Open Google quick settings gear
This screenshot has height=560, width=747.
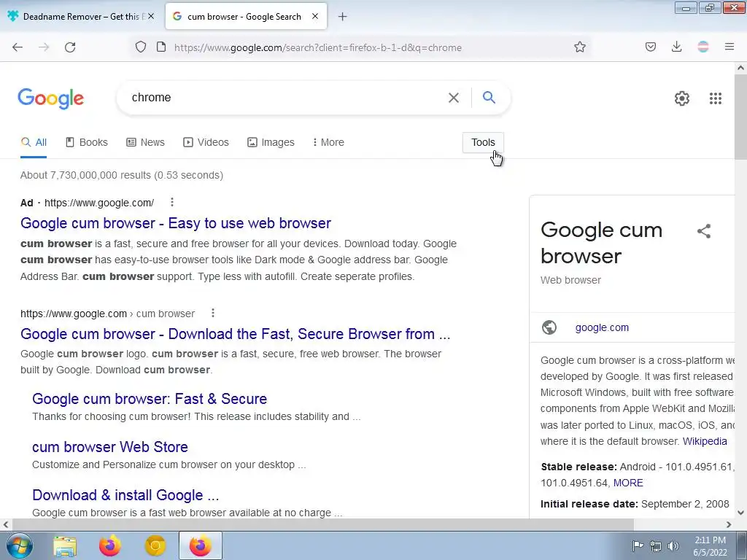[682, 98]
